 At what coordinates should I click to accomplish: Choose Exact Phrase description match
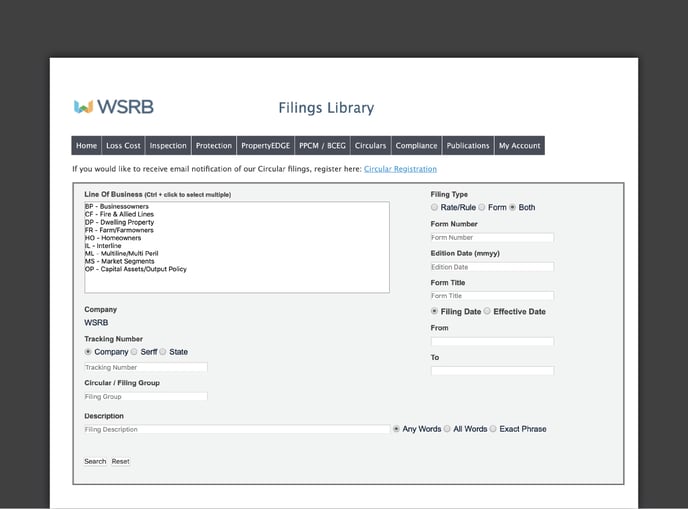click(493, 429)
